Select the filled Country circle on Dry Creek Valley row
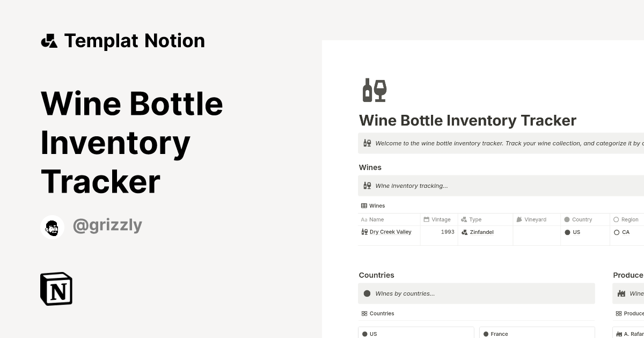 pos(568,232)
